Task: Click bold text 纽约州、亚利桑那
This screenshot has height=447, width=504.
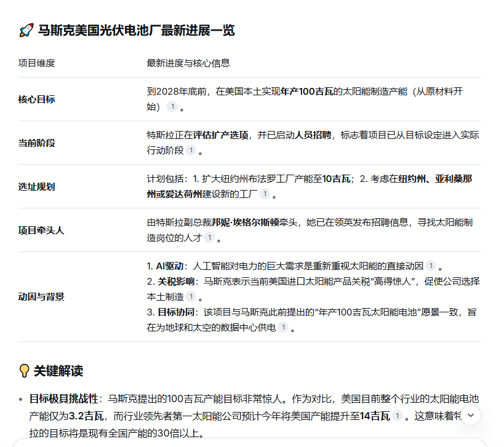Action: [435, 179]
